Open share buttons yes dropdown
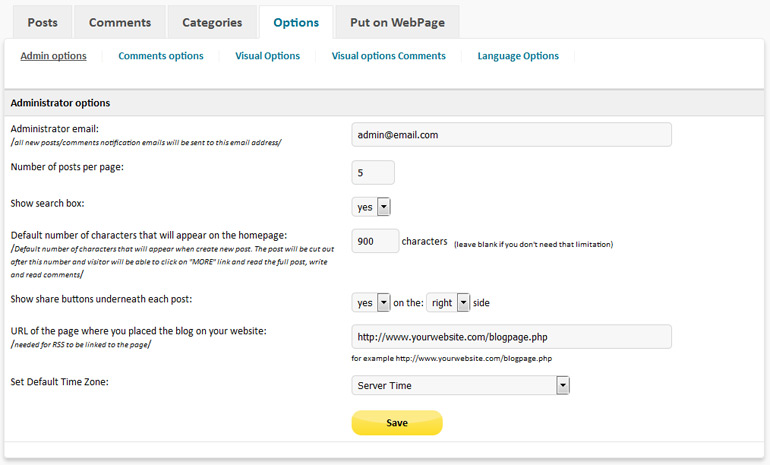Screen dimensions: 770x465 tap(371, 302)
